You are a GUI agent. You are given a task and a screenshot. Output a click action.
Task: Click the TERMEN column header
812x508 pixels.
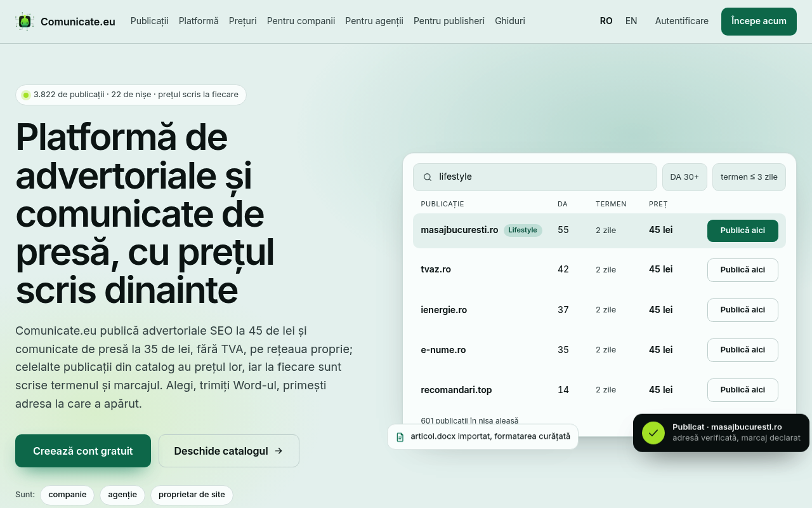point(611,204)
